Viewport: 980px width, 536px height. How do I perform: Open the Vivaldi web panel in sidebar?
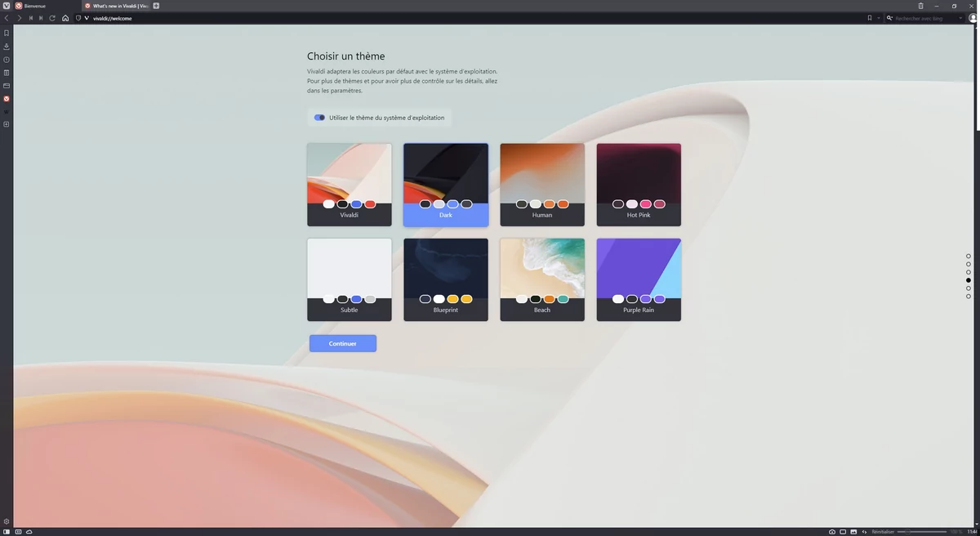(7, 99)
